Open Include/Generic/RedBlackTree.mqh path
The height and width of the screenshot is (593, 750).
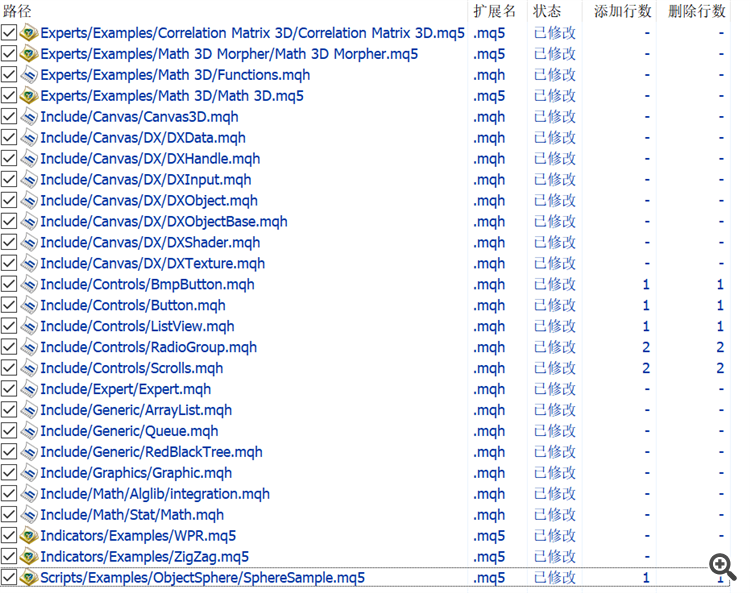point(151,452)
